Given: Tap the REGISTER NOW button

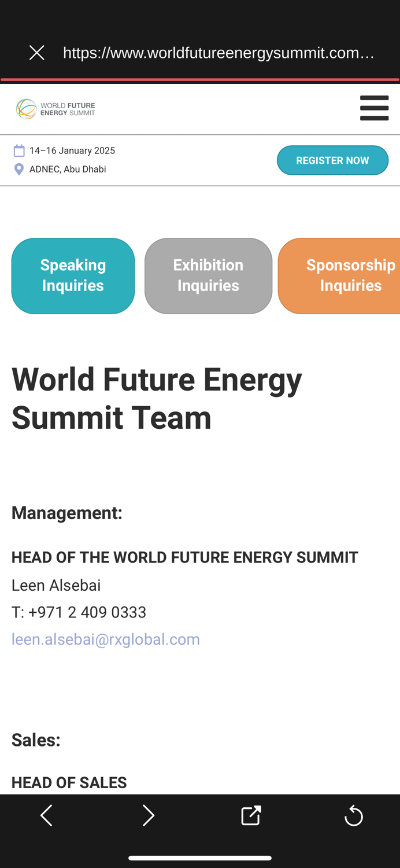Looking at the screenshot, I should coord(332,160).
